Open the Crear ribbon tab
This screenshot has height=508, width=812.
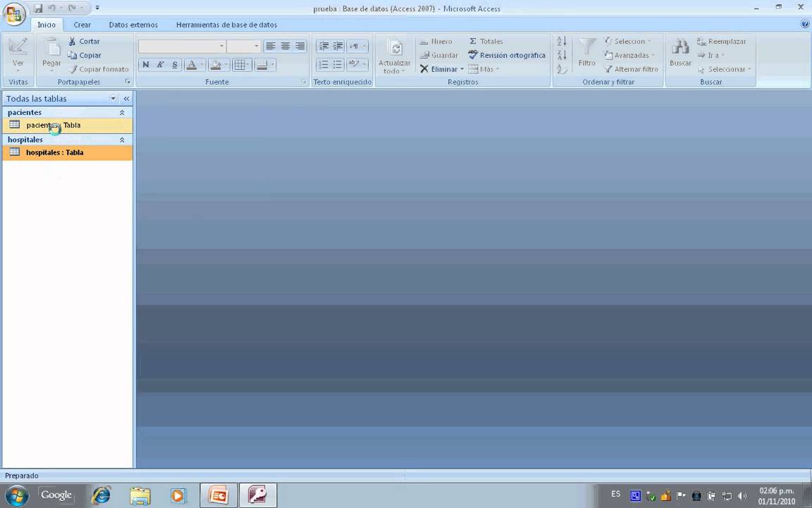(82, 25)
